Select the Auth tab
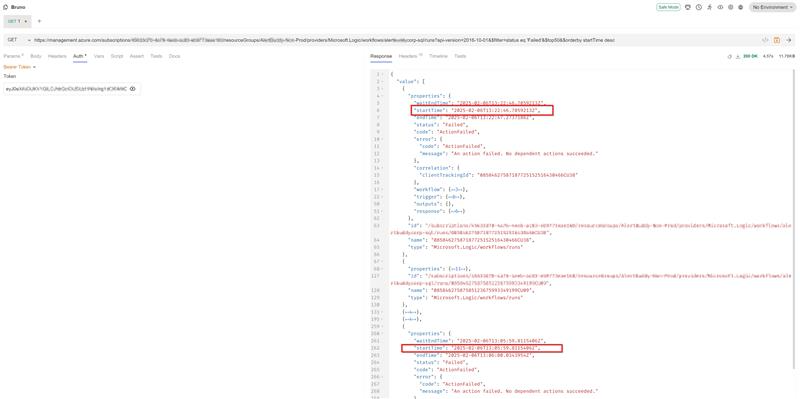Image resolution: width=800 pixels, height=399 pixels. [80, 56]
